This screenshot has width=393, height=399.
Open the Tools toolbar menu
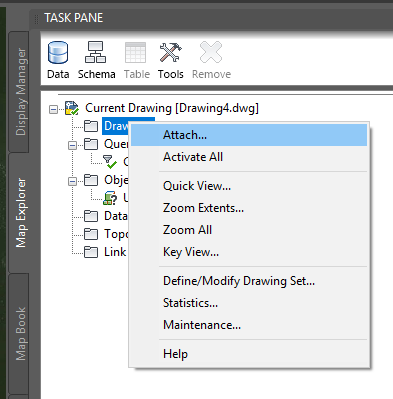[x=171, y=60]
